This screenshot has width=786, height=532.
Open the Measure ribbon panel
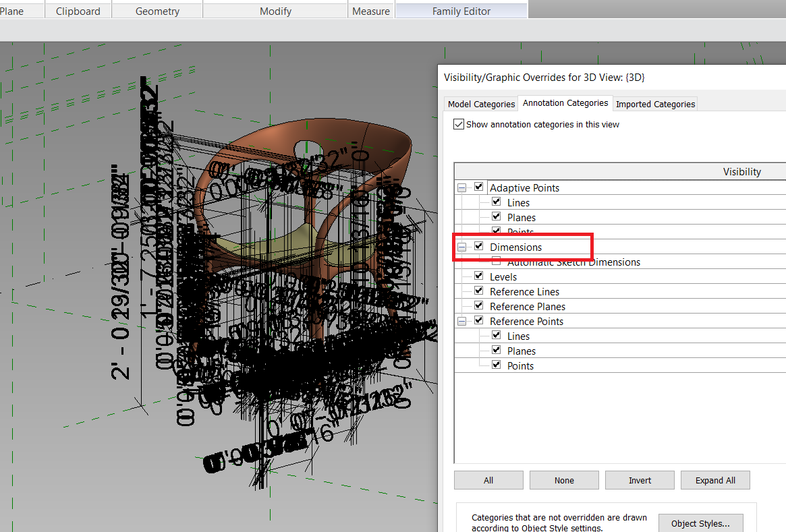(371, 11)
